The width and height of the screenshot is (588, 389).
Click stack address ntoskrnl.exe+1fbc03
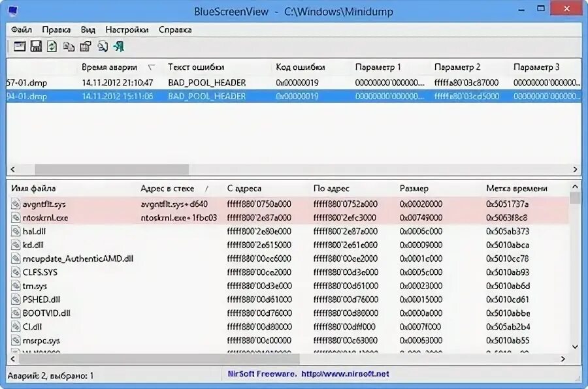click(178, 218)
